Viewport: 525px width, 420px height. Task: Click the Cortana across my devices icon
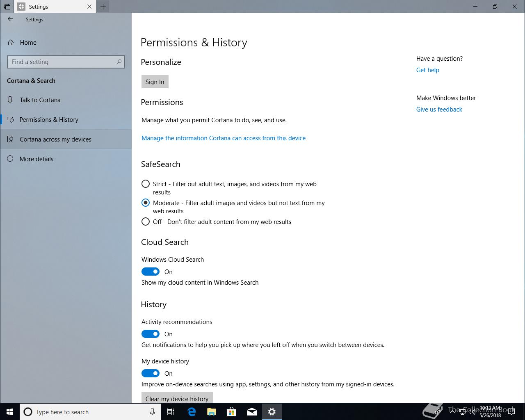(x=10, y=139)
